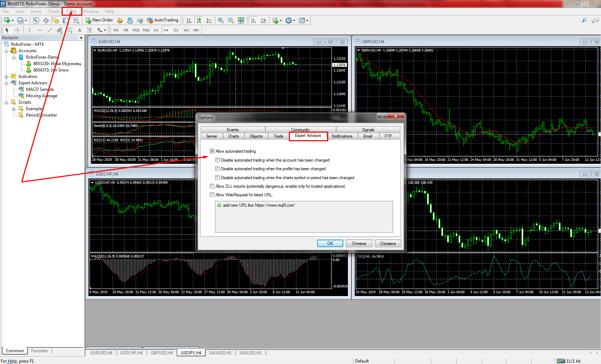This screenshot has width=601, height=364.
Task: Zoom out of the chart
Action: click(x=231, y=20)
